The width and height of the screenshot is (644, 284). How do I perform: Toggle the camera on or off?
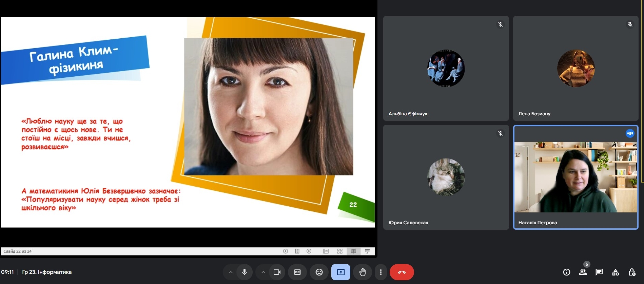pos(277,272)
